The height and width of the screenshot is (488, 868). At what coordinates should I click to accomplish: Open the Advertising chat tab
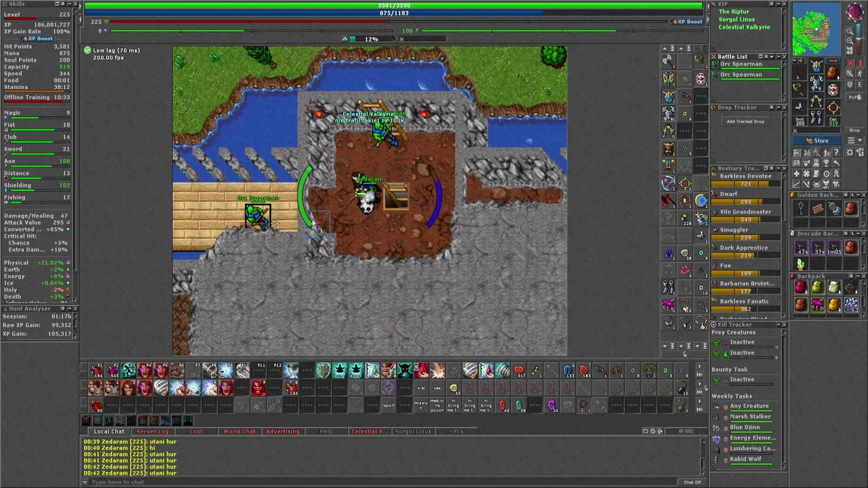coord(283,432)
